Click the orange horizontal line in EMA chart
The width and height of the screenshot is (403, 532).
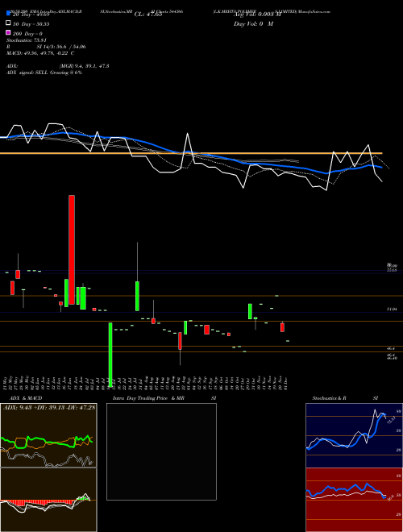click(191, 153)
